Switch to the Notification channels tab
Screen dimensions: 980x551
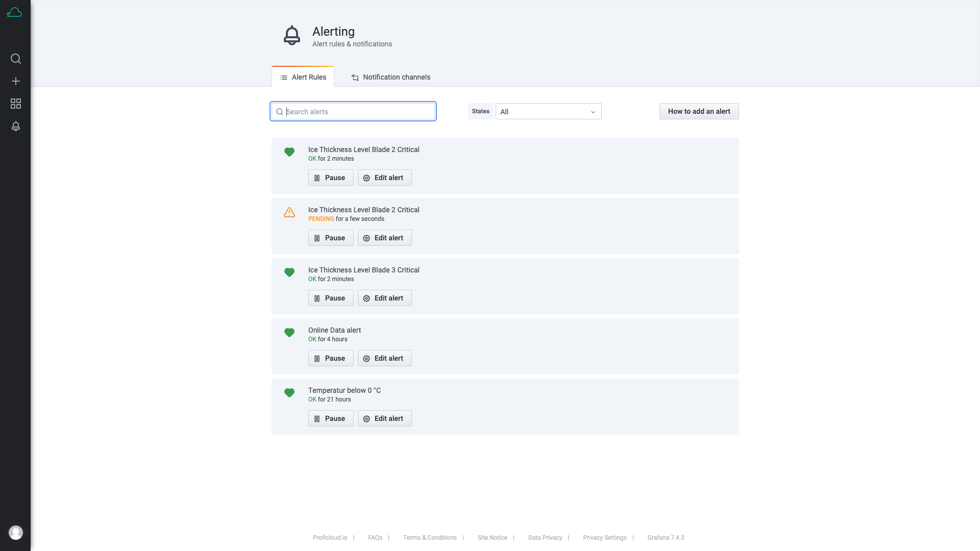tap(390, 77)
